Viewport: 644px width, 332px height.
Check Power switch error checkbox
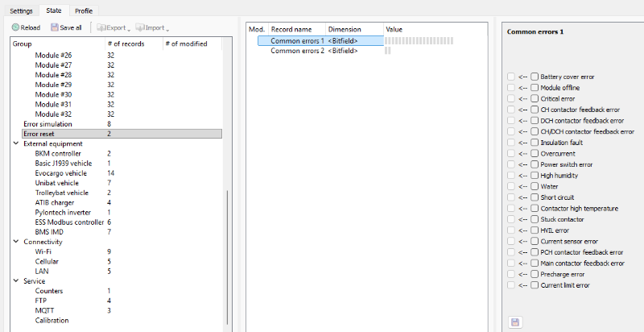(535, 164)
